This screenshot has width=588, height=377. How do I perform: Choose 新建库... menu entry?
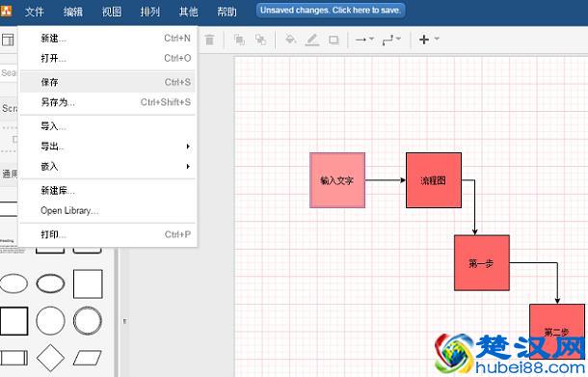[x=108, y=191]
